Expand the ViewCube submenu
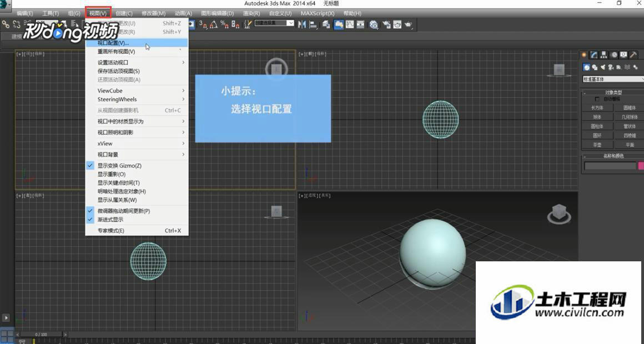 (x=137, y=90)
